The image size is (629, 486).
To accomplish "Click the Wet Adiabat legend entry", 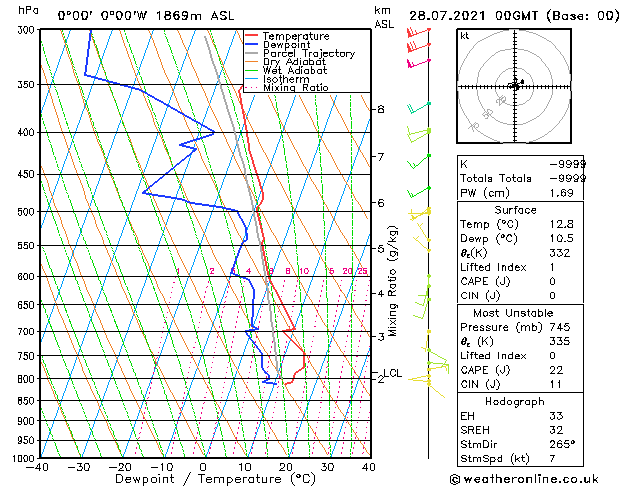I will pyautogui.click(x=286, y=70).
